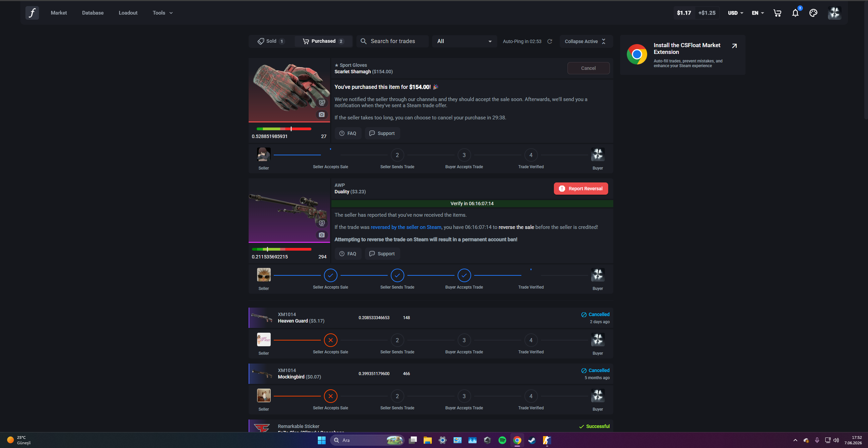The height and width of the screenshot is (448, 868).
Task: Collapse active trades
Action: (x=586, y=41)
